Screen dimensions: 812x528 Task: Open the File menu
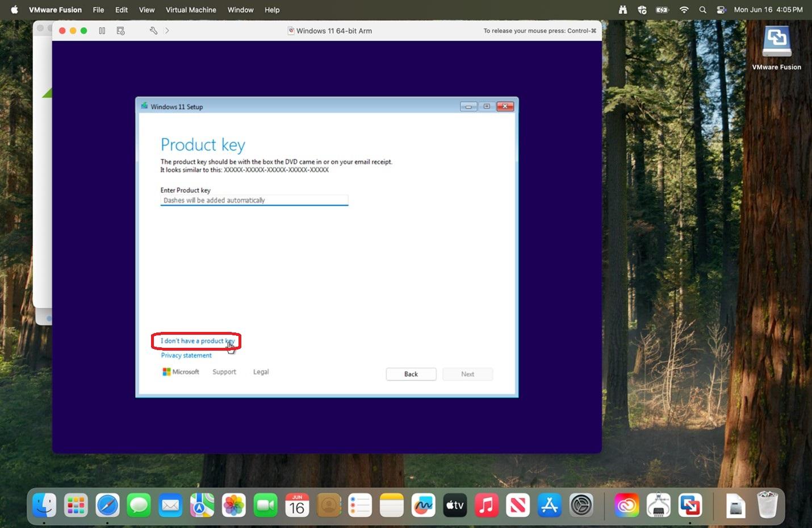click(98, 10)
